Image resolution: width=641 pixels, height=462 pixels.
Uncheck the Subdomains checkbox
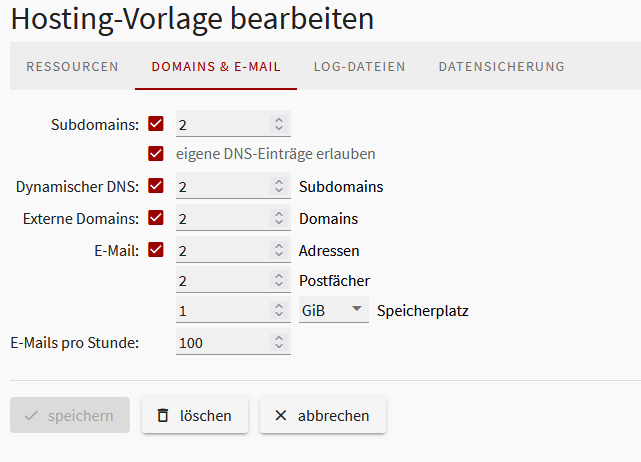pyautogui.click(x=156, y=124)
